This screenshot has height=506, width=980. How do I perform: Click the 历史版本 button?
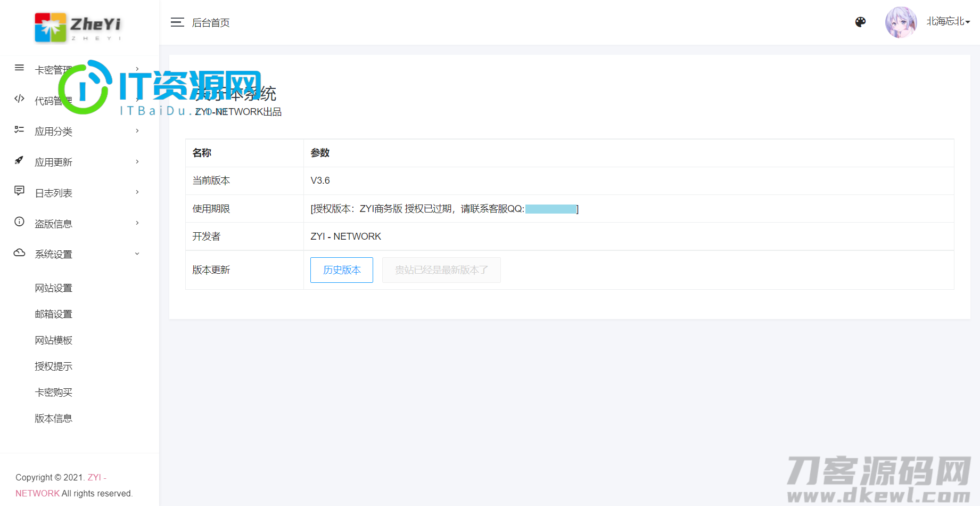pos(342,270)
